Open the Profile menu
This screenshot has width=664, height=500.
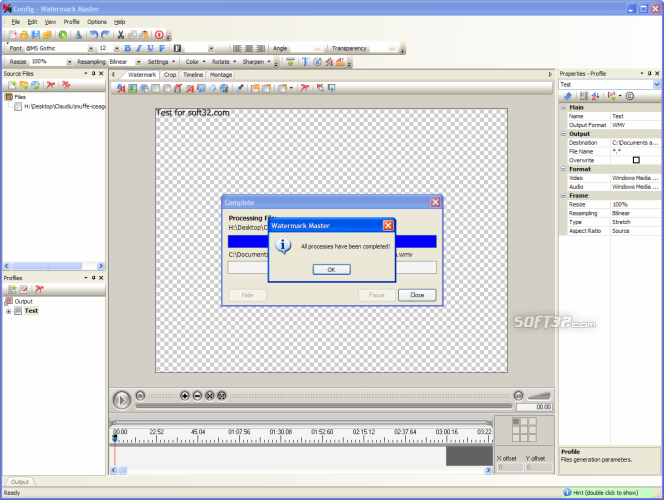click(x=72, y=22)
